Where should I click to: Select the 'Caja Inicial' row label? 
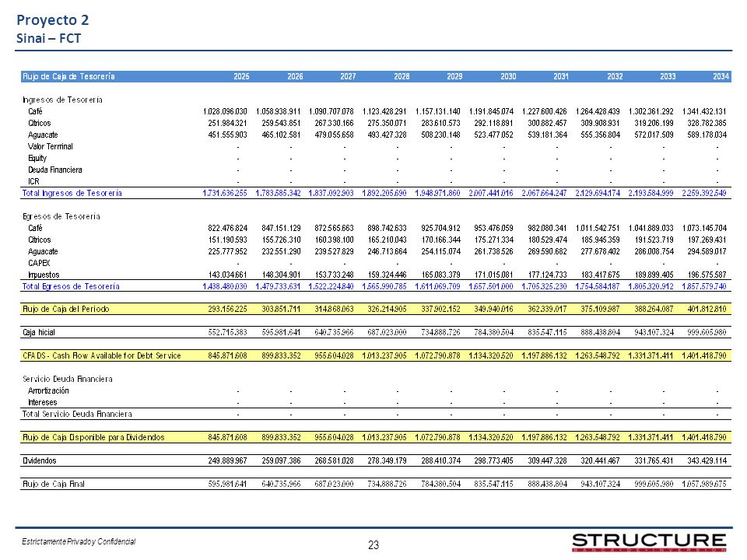click(39, 332)
